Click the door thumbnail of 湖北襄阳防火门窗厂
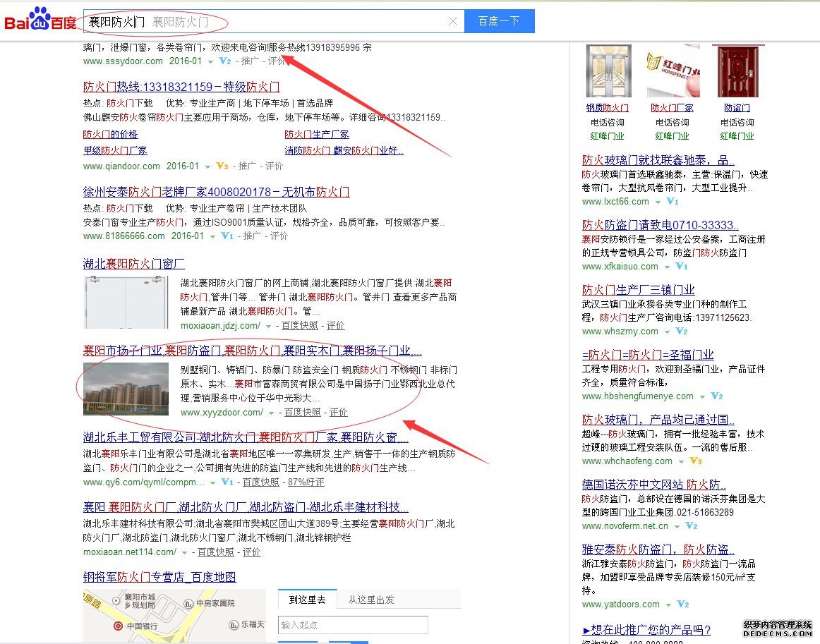This screenshot has height=644, width=820. tap(126, 302)
